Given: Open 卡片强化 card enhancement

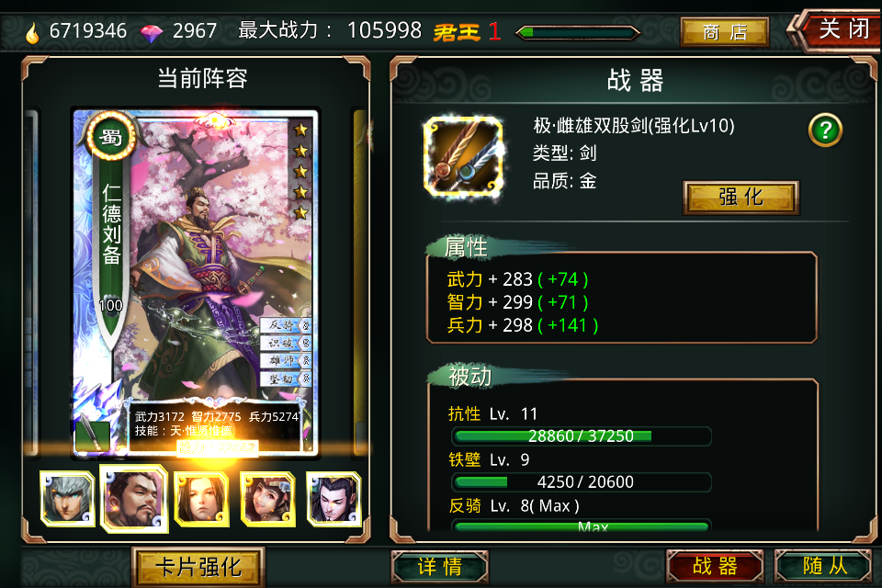Looking at the screenshot, I should point(198,567).
